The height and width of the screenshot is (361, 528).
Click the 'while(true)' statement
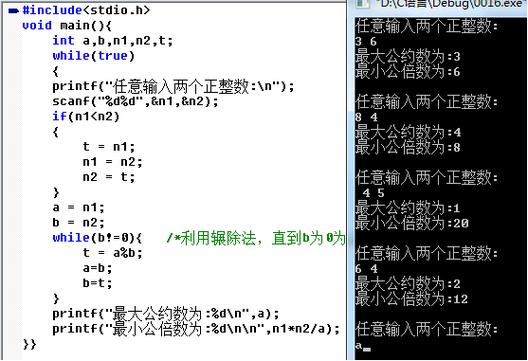pyautogui.click(x=94, y=56)
